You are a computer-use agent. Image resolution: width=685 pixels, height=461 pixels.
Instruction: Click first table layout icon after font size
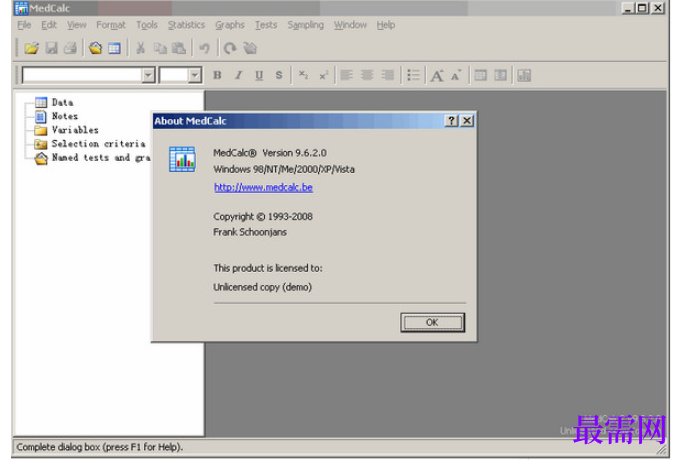(481, 76)
